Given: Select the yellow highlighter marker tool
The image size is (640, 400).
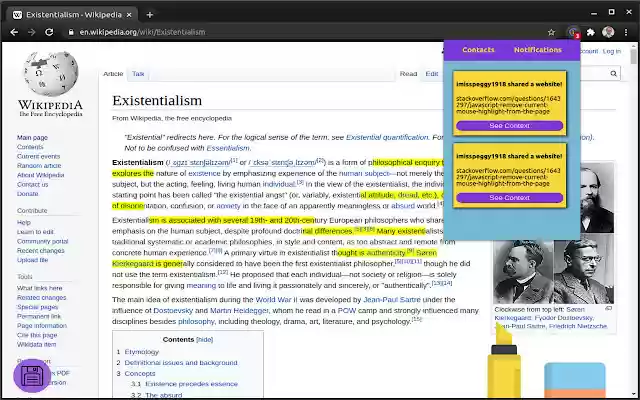Looking at the screenshot, I should point(504,362).
